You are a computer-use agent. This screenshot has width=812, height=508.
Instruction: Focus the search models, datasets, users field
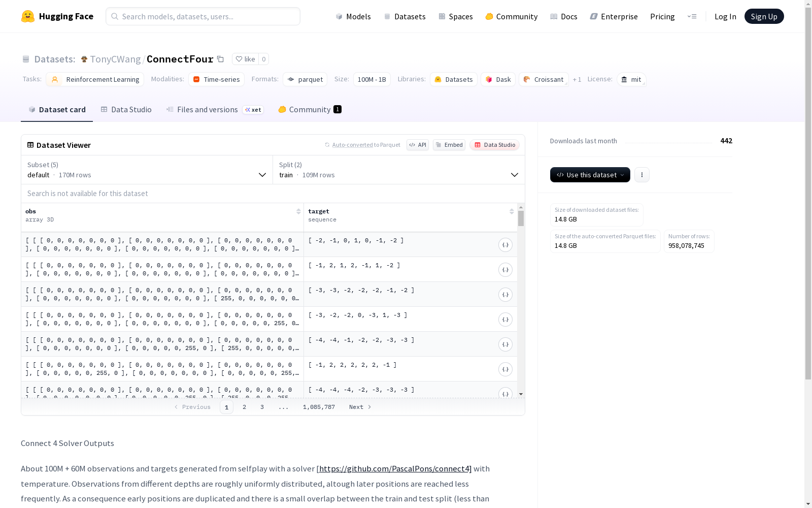click(203, 16)
